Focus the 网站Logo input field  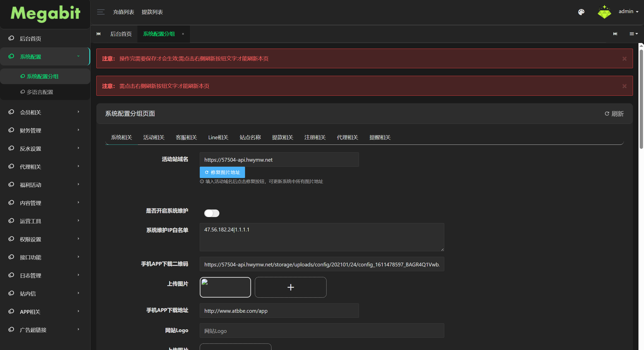coord(322,331)
